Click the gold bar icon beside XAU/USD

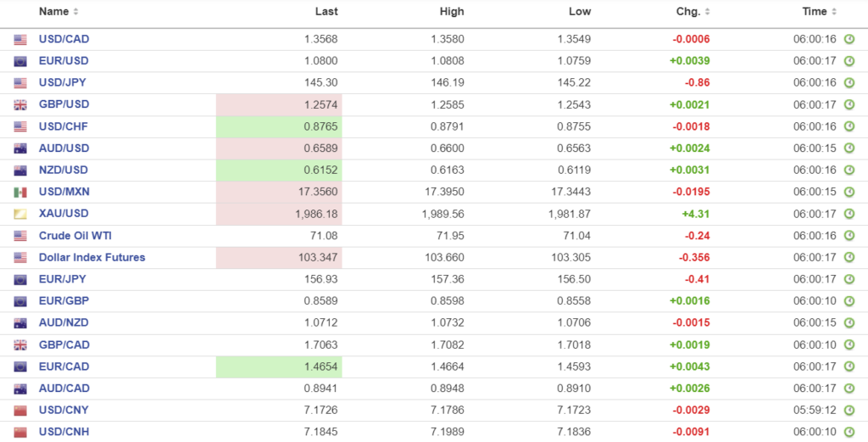(x=20, y=214)
